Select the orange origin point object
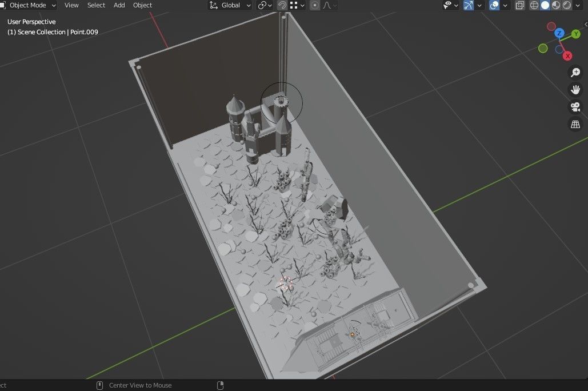The width and height of the screenshot is (588, 391). [x=352, y=334]
